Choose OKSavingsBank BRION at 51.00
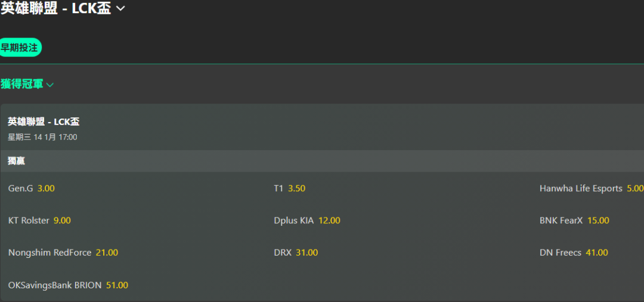644x302 pixels. [x=117, y=285]
